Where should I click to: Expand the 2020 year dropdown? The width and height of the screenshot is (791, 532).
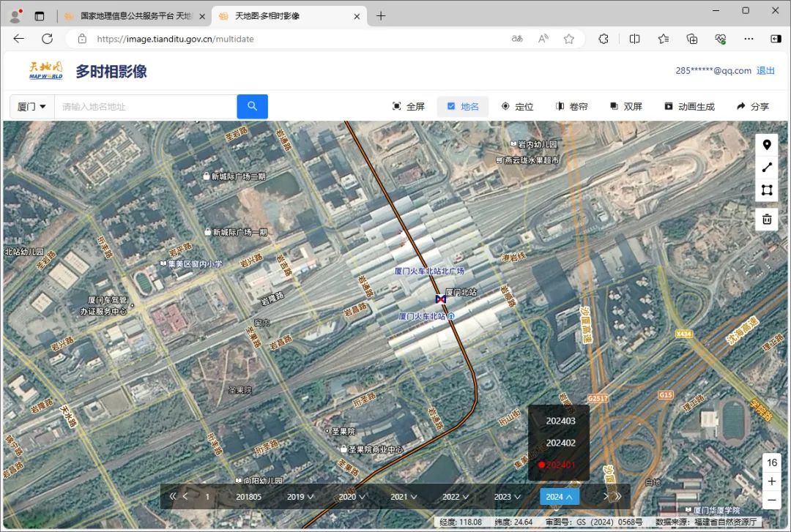coord(352,497)
